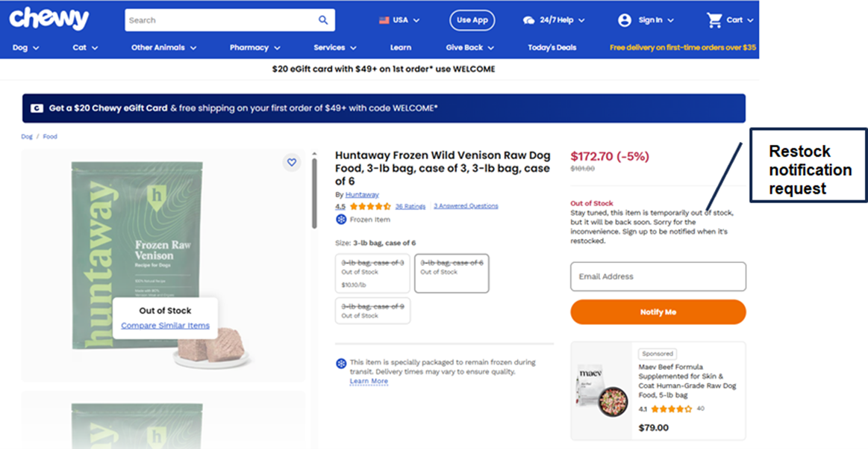868x449 pixels.
Task: Click the search magnifier icon
Action: 323,20
